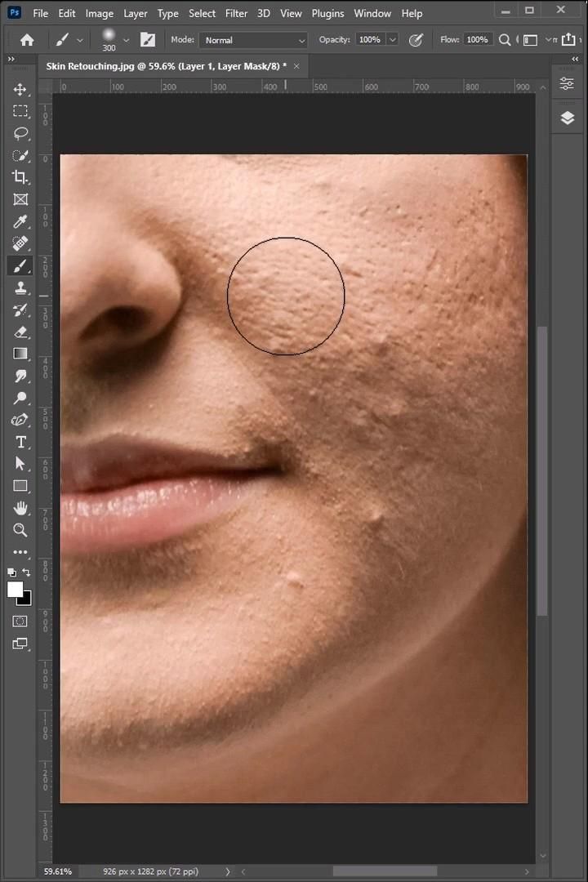Open the Layers panel icon
Viewport: 588px width, 882px height.
tap(568, 118)
